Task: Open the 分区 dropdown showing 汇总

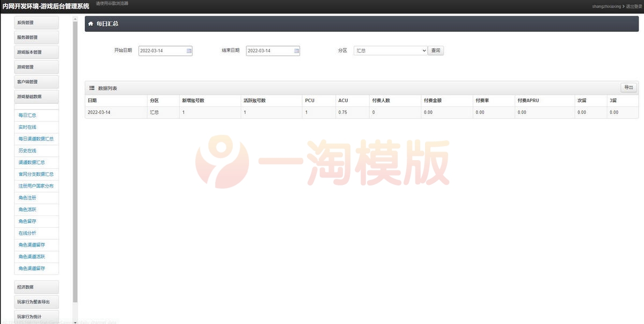Action: (x=390, y=50)
